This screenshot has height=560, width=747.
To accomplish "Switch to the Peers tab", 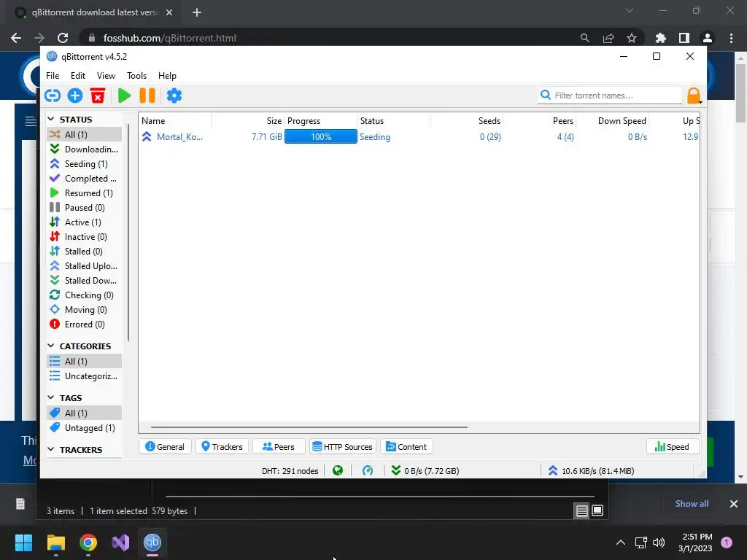I will tap(279, 447).
